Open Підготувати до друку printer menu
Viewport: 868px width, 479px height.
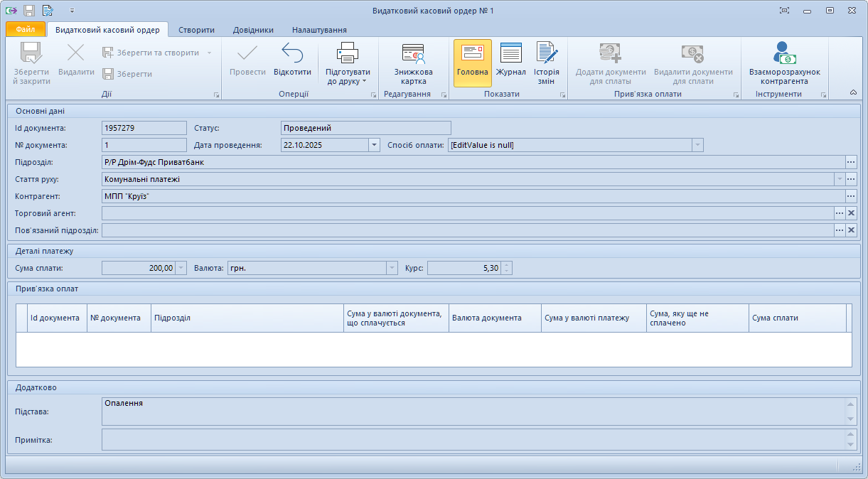(348, 63)
